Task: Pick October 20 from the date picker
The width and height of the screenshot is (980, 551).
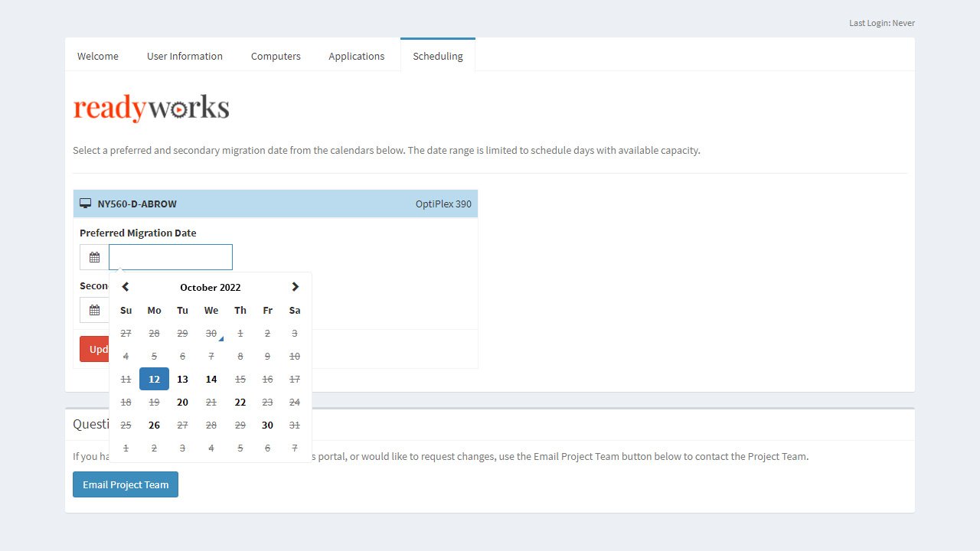Action: 182,402
